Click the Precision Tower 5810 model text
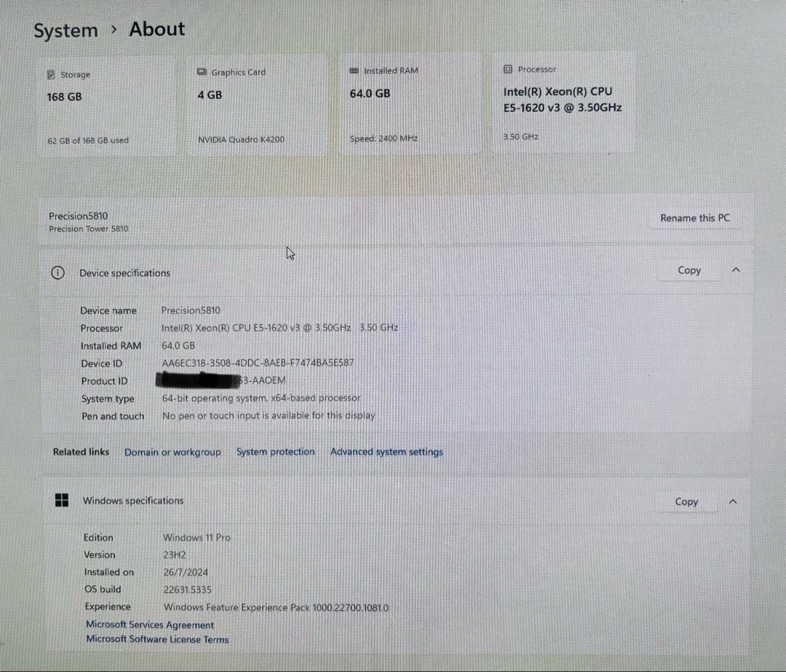The image size is (786, 672). [88, 229]
